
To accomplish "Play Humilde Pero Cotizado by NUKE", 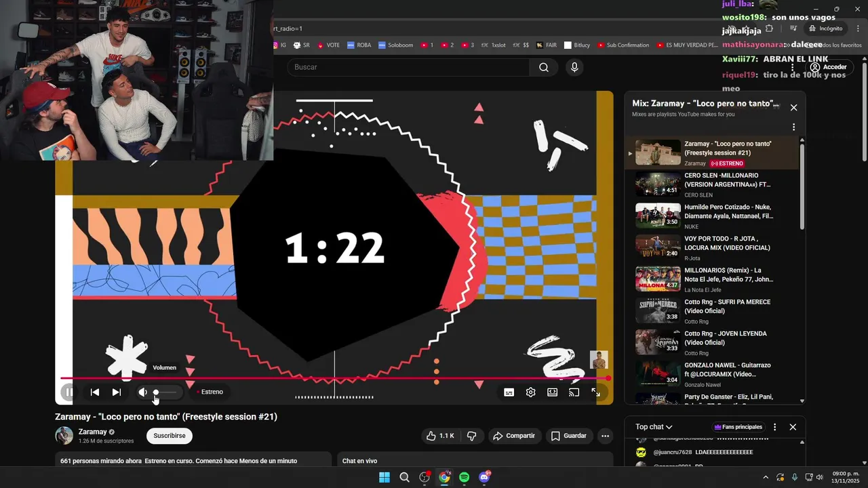I will click(x=712, y=216).
